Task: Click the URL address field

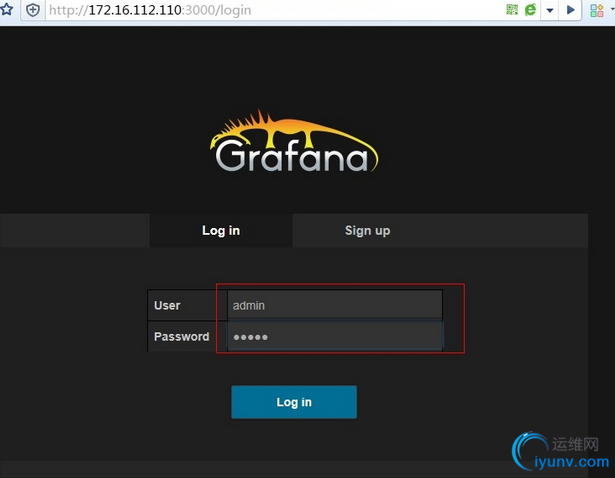Action: click(x=275, y=10)
